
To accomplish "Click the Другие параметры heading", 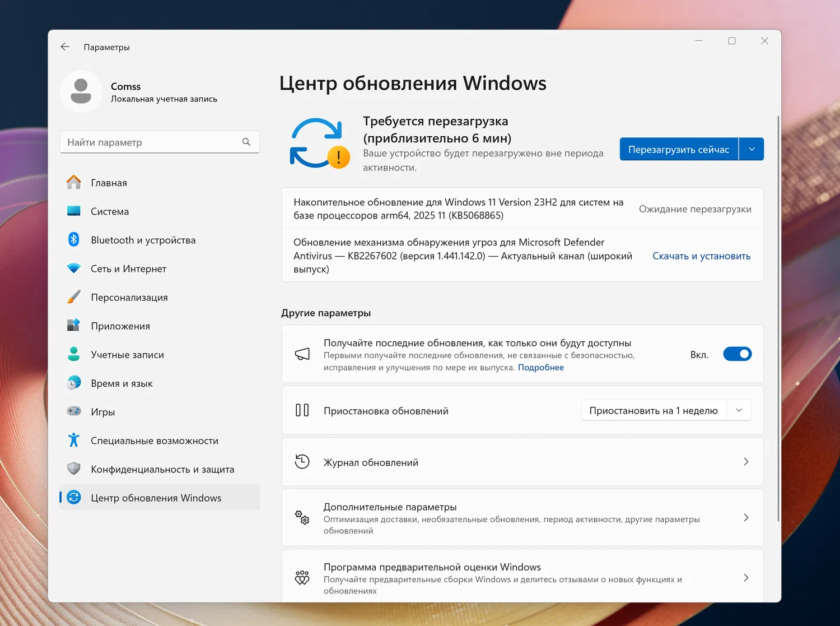I will click(x=326, y=313).
